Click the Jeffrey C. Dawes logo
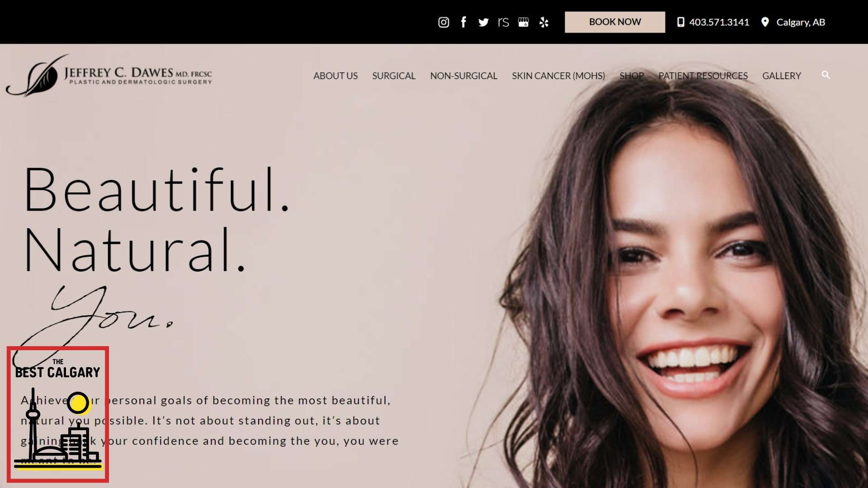Viewport: 868px width, 488px height. (x=109, y=75)
